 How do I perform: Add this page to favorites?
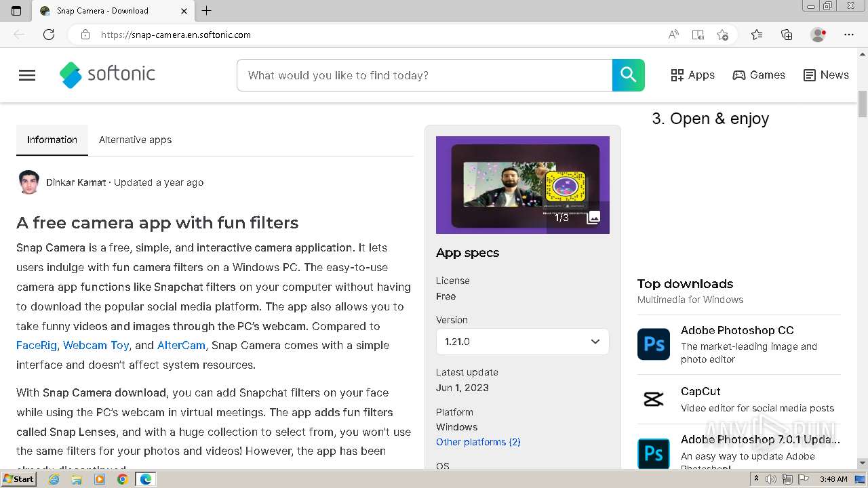click(722, 35)
